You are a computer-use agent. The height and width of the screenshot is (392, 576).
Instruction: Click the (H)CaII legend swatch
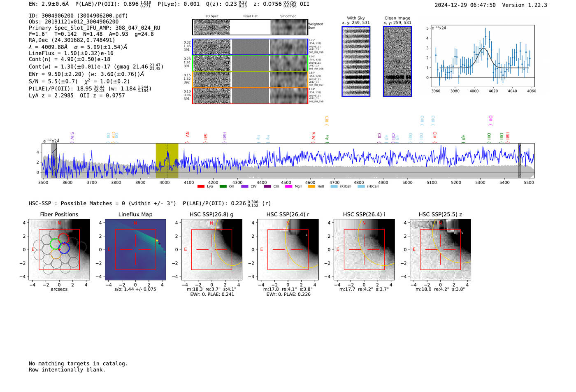pos(361,187)
